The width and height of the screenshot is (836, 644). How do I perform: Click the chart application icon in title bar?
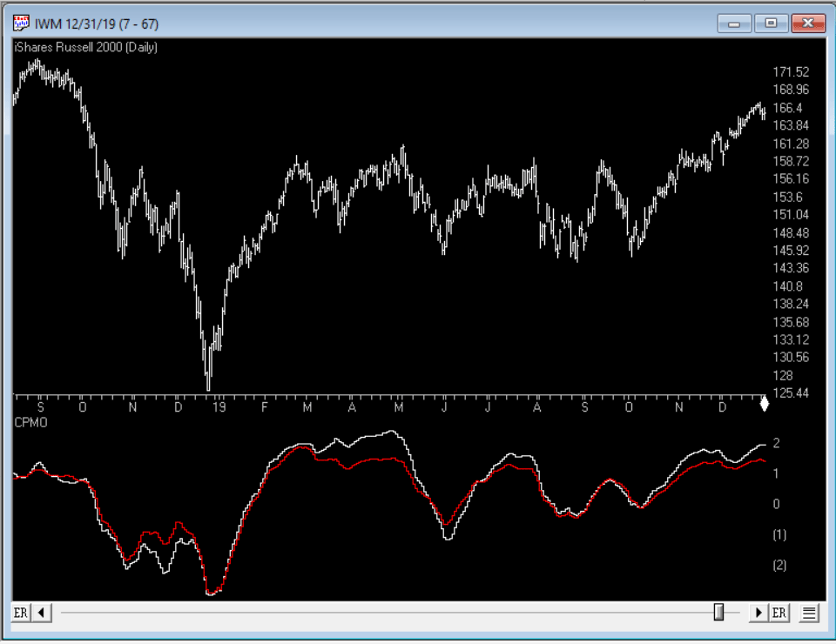pyautogui.click(x=21, y=23)
